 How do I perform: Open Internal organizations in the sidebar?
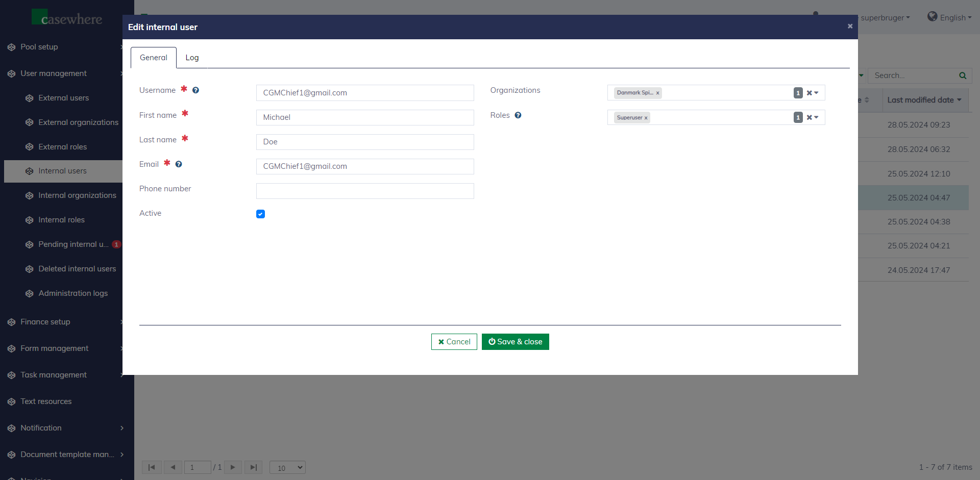point(77,195)
